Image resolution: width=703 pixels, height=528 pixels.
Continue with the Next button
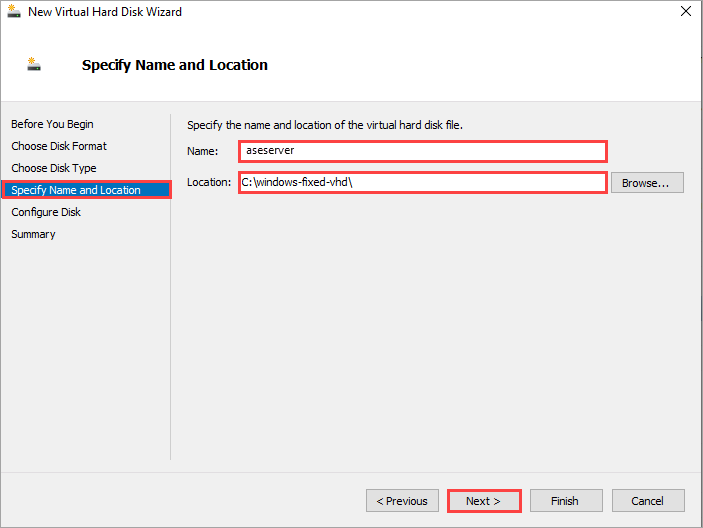[x=484, y=501]
